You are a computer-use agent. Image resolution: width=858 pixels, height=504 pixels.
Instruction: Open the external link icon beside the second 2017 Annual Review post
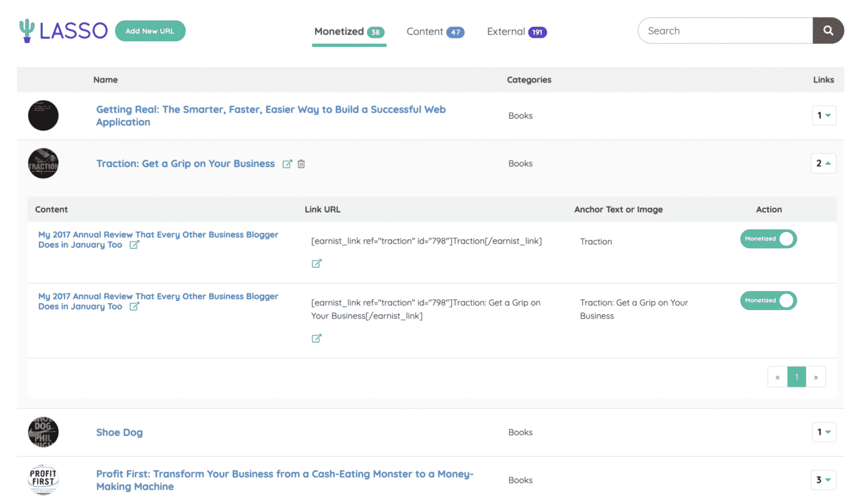pos(134,307)
